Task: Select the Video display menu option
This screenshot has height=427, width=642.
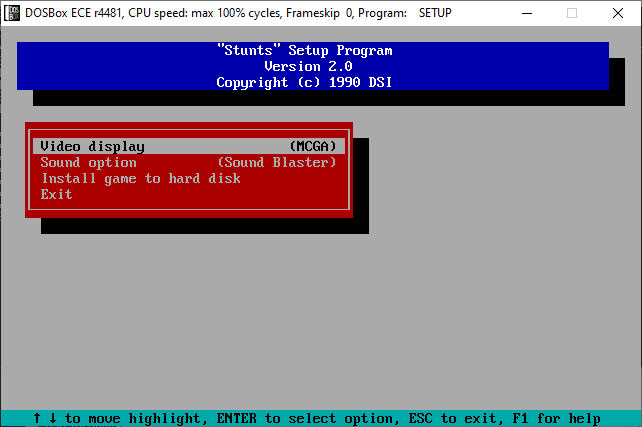Action: 189,146
